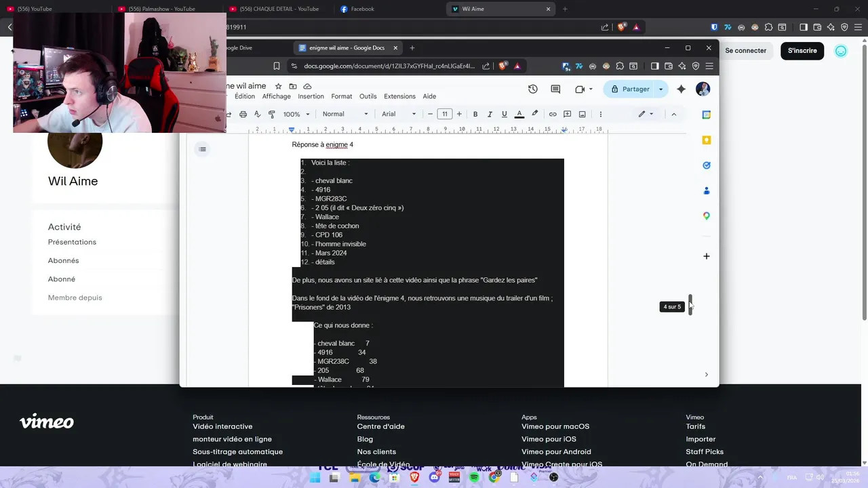Screen dimensions: 868x488
Task: Click the move to folder icon
Action: click(293, 86)
